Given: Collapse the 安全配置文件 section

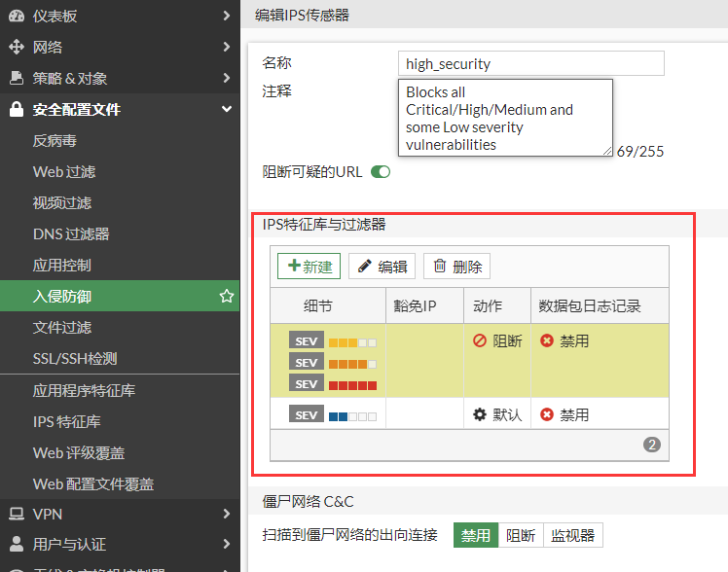Looking at the screenshot, I should click(226, 109).
